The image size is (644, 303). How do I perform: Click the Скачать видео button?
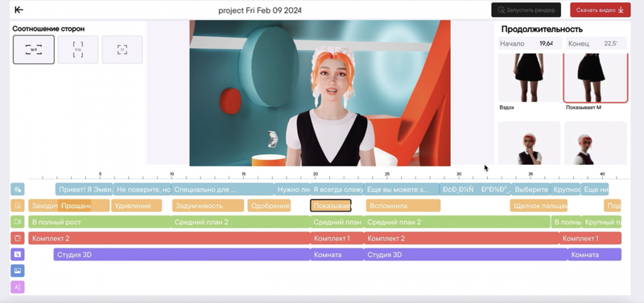[x=600, y=10]
